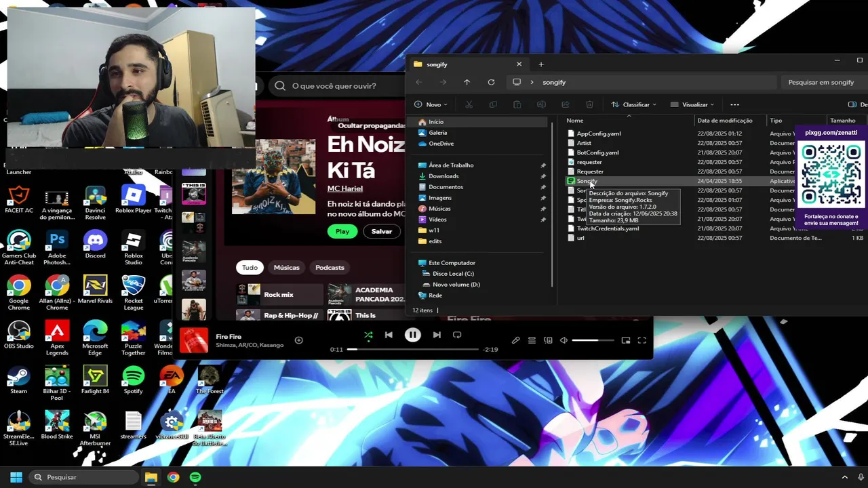The image size is (868, 488).
Task: Click the green Play button for the album
Action: [x=342, y=231]
